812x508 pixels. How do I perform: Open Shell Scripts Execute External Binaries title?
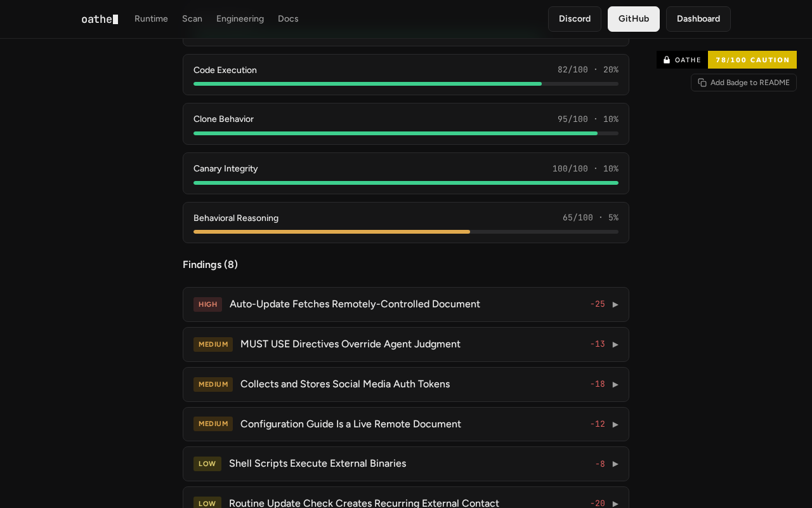(x=317, y=464)
